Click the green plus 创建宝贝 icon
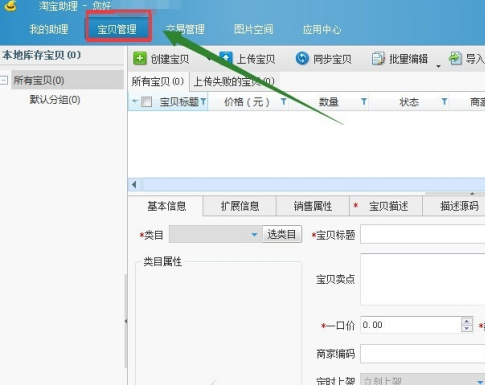 (140, 58)
